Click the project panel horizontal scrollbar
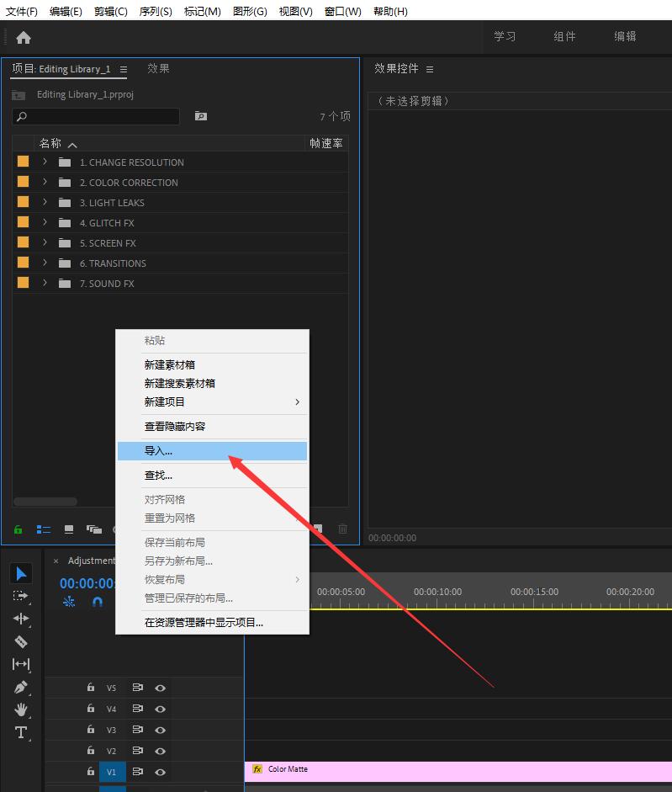The image size is (672, 792). coord(45,502)
